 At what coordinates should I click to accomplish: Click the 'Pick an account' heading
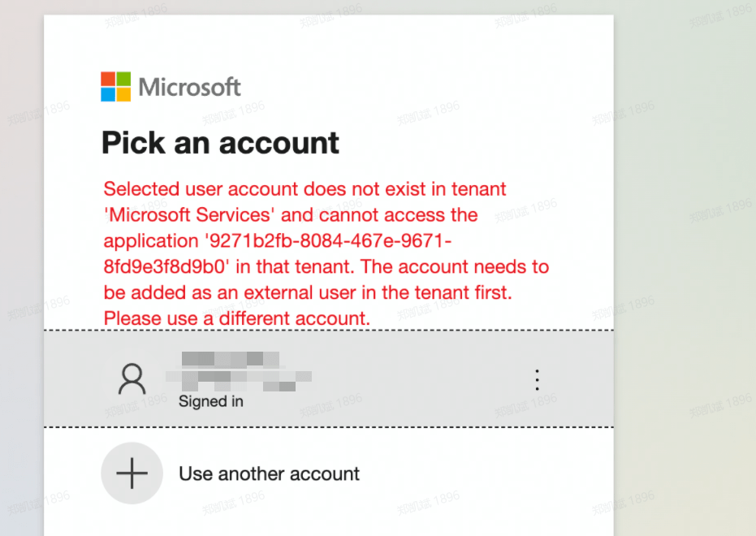[220, 143]
